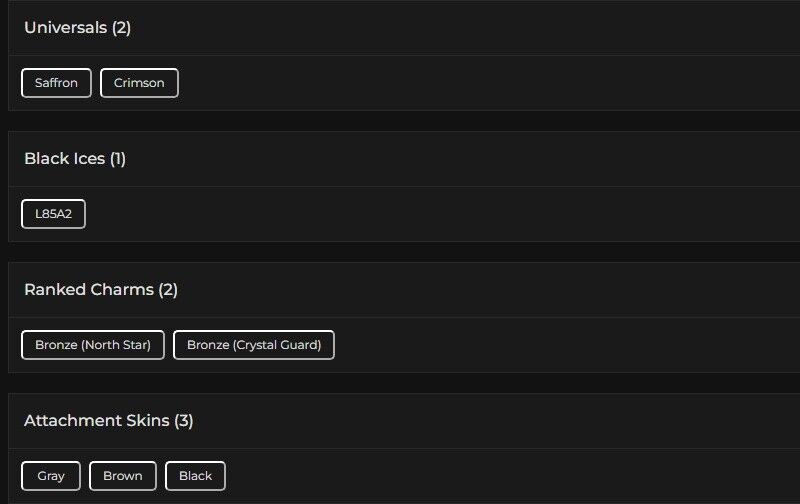The image size is (800, 504).
Task: Toggle the Attachment Skins (3) section header
Action: 400,421
